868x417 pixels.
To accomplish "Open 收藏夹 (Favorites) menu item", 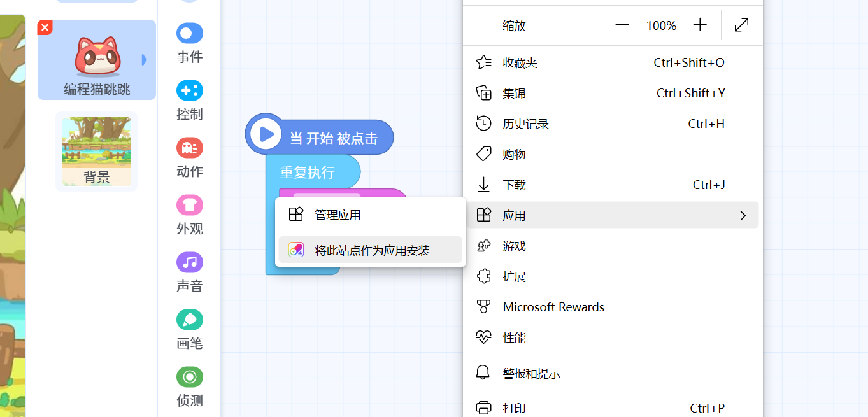I will point(613,62).
